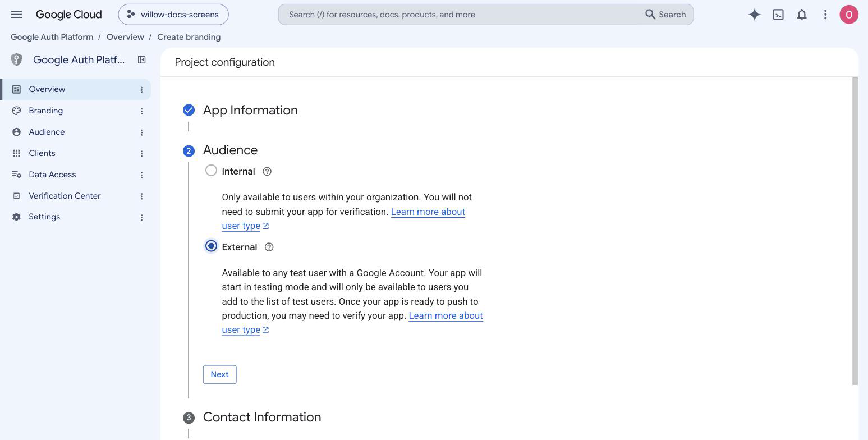The width and height of the screenshot is (868, 440).
Task: Expand the Contact Information step
Action: [x=262, y=418]
